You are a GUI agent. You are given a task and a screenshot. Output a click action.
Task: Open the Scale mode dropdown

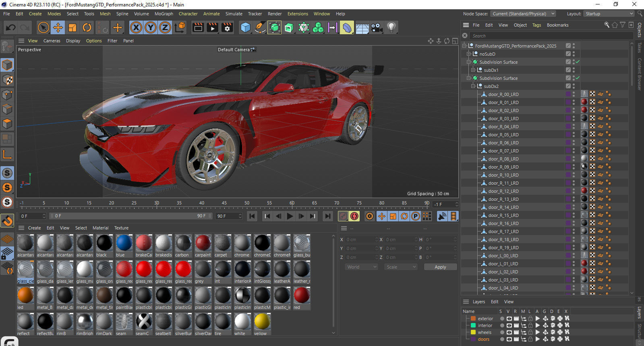tap(401, 267)
